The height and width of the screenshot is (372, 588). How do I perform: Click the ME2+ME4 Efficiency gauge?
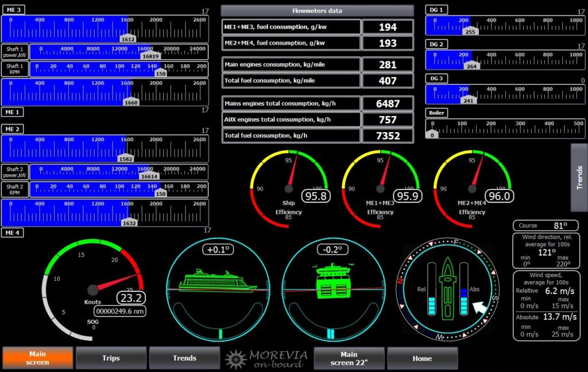(x=472, y=188)
